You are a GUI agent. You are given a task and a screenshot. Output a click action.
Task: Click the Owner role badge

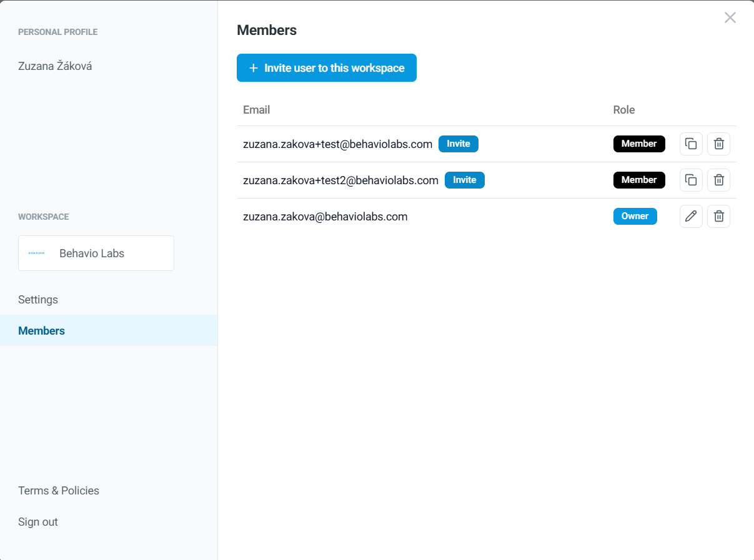pyautogui.click(x=635, y=217)
